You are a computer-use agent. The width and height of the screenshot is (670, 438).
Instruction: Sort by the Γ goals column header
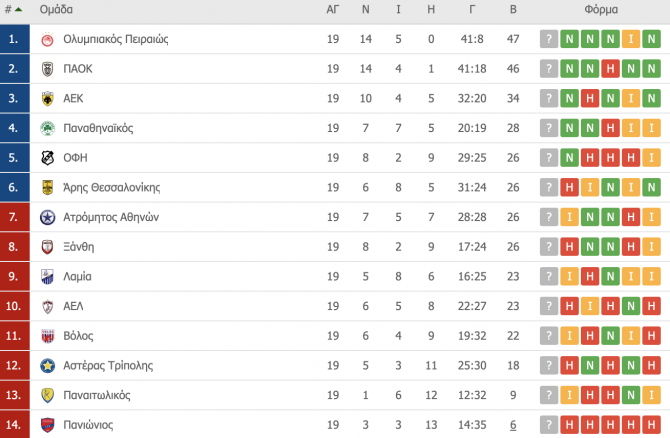coord(472,9)
